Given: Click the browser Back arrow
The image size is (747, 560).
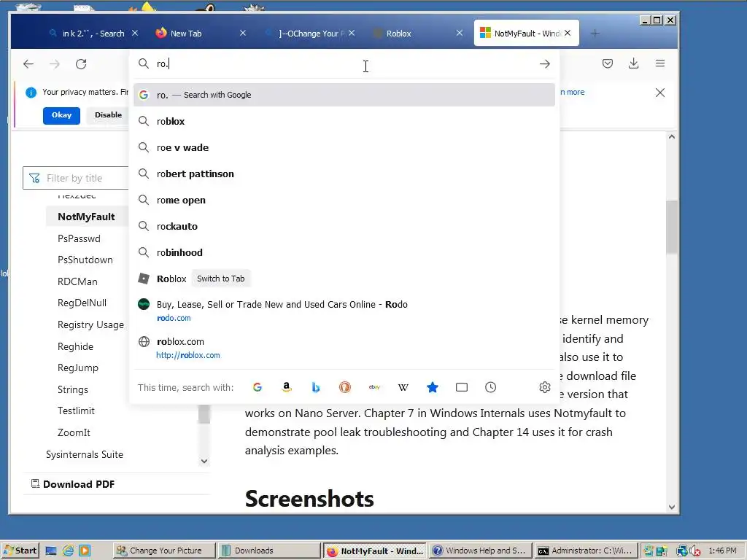Looking at the screenshot, I should 28,64.
